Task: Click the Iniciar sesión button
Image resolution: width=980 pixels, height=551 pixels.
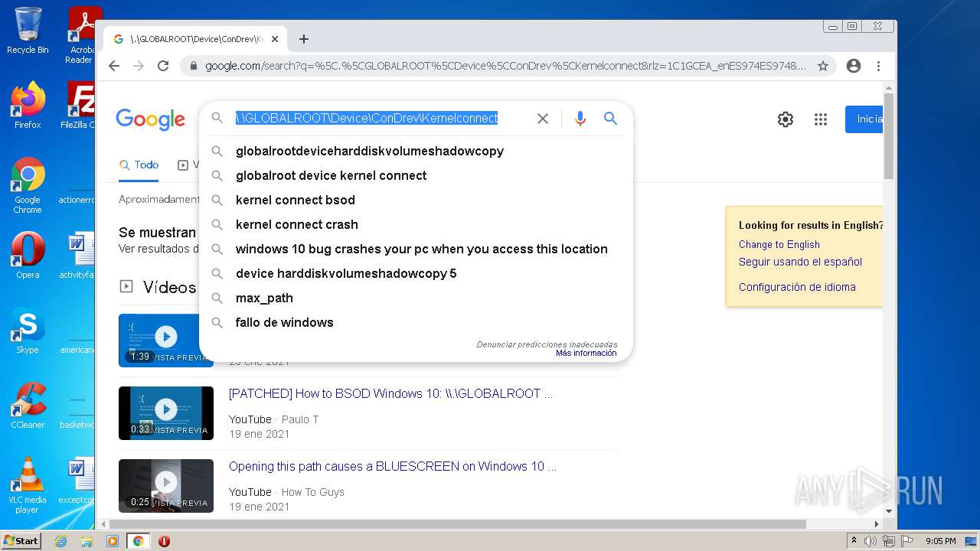Action: 864,119
